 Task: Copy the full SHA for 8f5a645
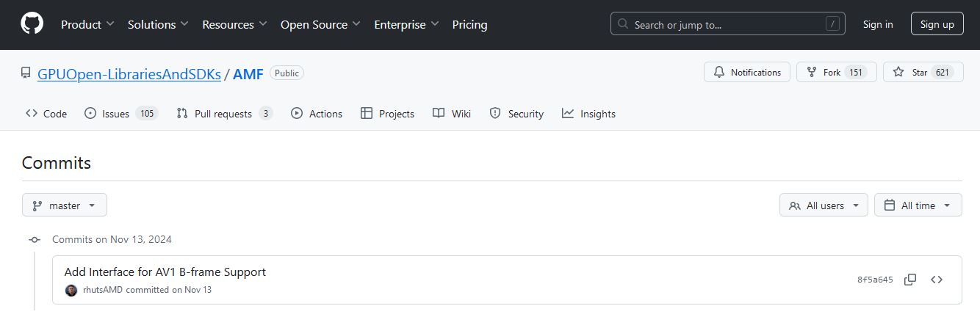pyautogui.click(x=910, y=280)
